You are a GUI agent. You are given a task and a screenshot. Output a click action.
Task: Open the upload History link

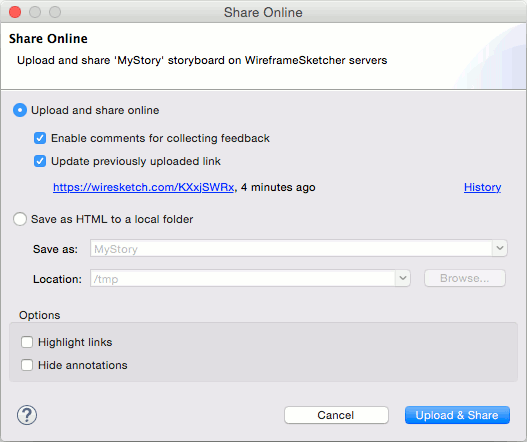(x=482, y=187)
